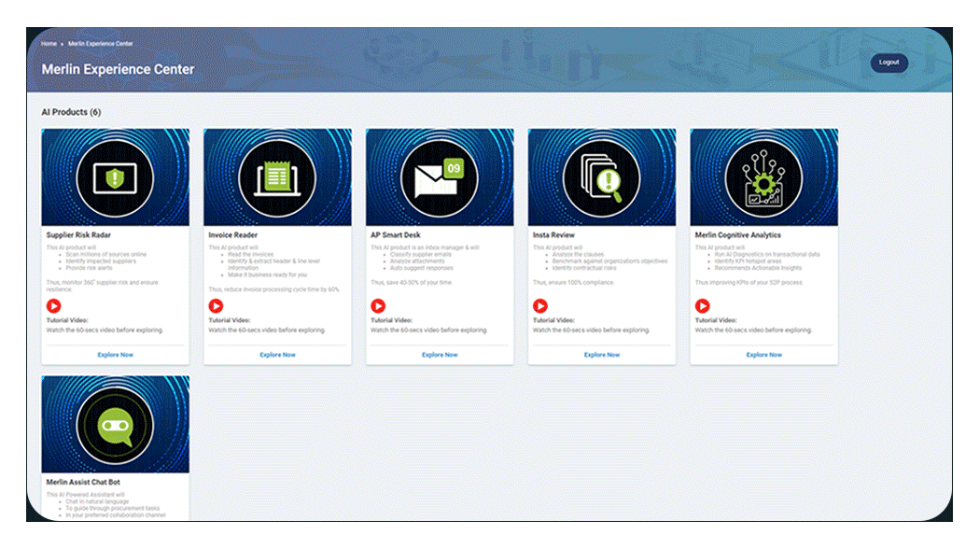Select the Supplier Risk Radar title
The width and height of the screenshot is (980, 549).
pyautogui.click(x=78, y=235)
